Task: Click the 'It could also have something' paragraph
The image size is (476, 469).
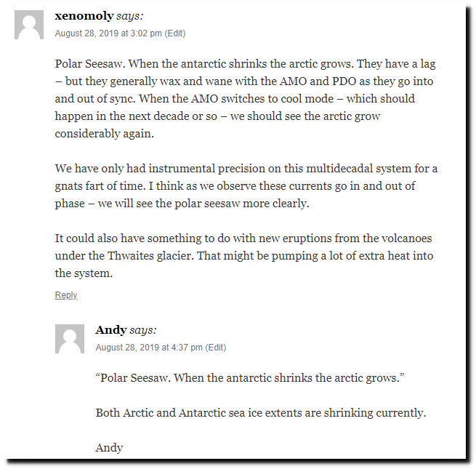Action: tap(244, 256)
